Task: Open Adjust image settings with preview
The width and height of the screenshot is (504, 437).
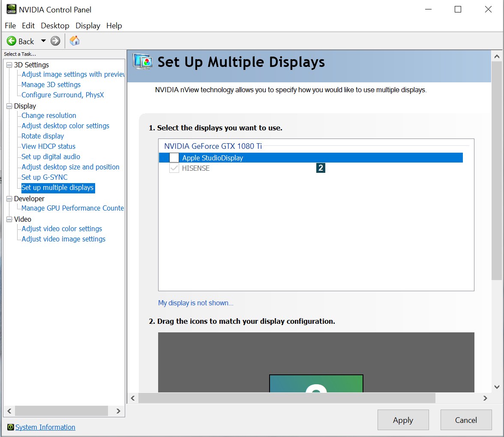Action: 73,74
